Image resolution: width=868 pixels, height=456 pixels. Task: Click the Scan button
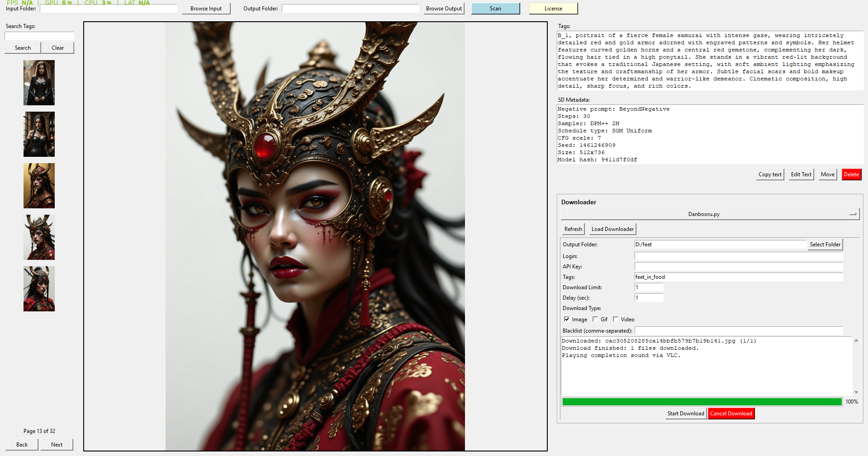pos(495,9)
